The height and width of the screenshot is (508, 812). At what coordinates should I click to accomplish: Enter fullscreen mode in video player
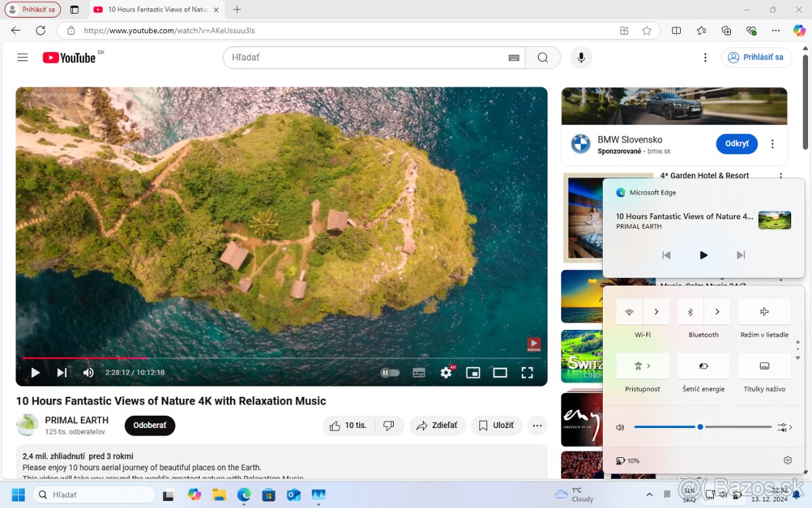527,373
